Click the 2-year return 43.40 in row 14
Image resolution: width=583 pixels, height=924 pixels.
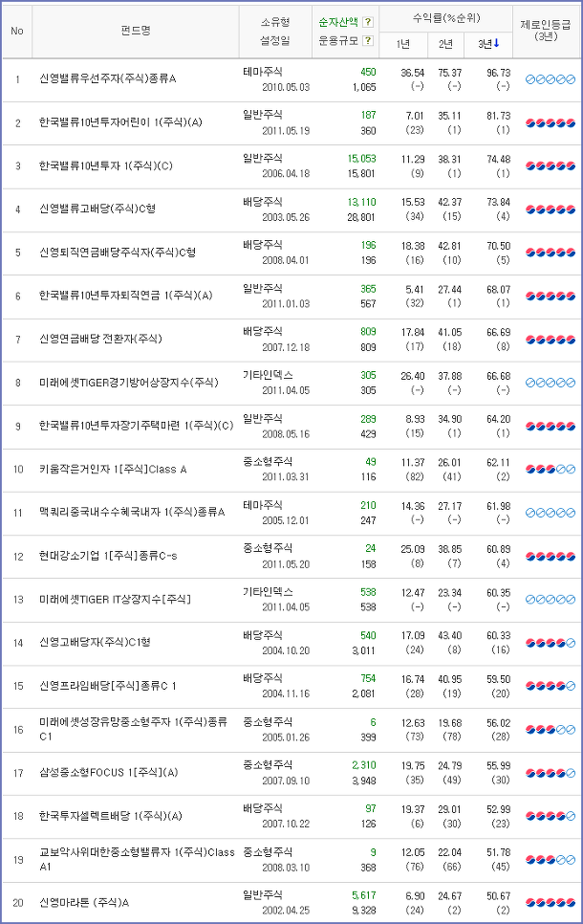coord(450,636)
